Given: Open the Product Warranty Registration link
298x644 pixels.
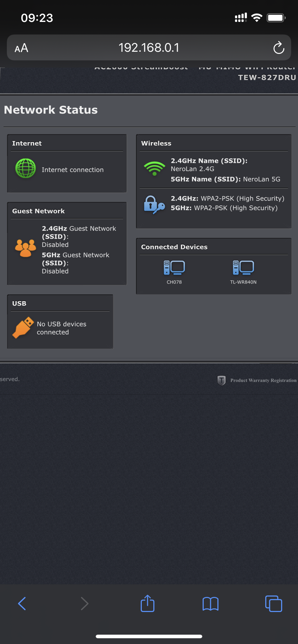Looking at the screenshot, I should (263, 380).
